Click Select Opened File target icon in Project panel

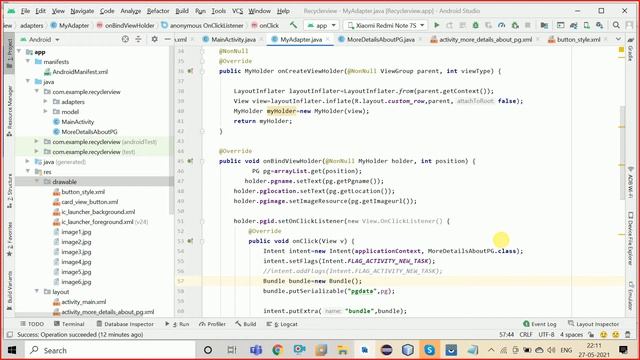click(x=125, y=39)
